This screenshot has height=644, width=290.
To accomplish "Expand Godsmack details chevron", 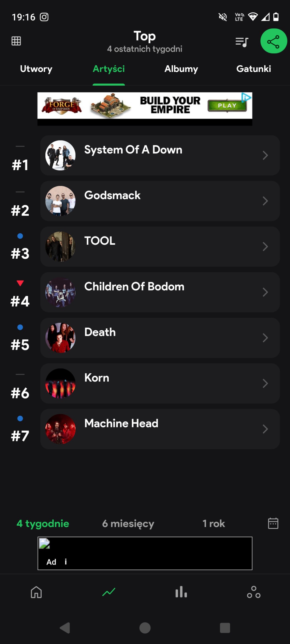I will click(x=265, y=201).
